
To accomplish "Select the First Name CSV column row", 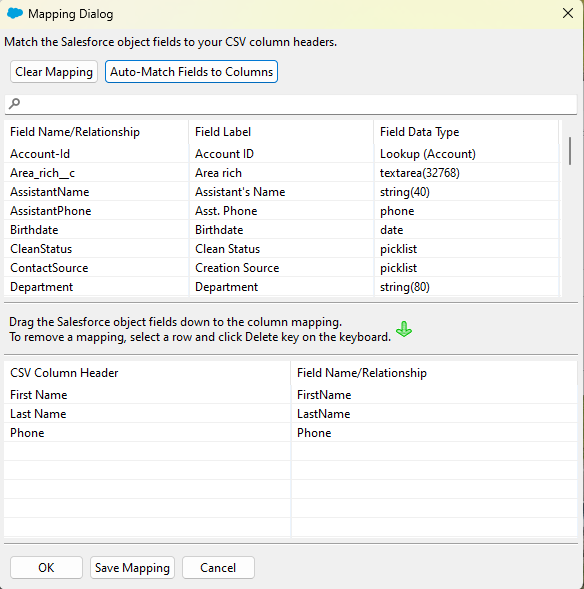I will pyautogui.click(x=291, y=395).
